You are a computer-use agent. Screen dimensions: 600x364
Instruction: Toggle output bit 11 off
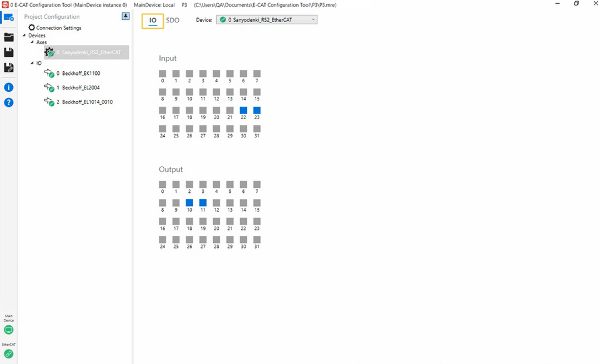pos(203,203)
